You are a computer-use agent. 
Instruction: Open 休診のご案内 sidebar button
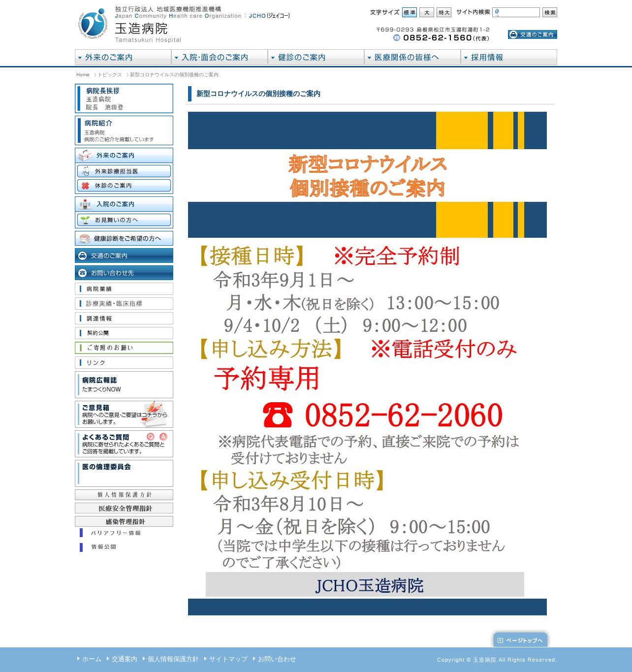click(x=124, y=186)
